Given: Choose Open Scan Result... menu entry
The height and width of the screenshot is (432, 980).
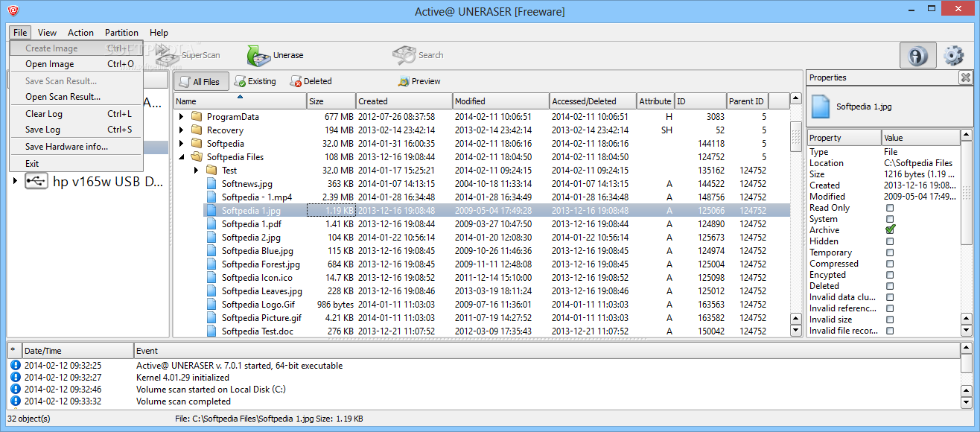Looking at the screenshot, I should pyautogui.click(x=76, y=97).
